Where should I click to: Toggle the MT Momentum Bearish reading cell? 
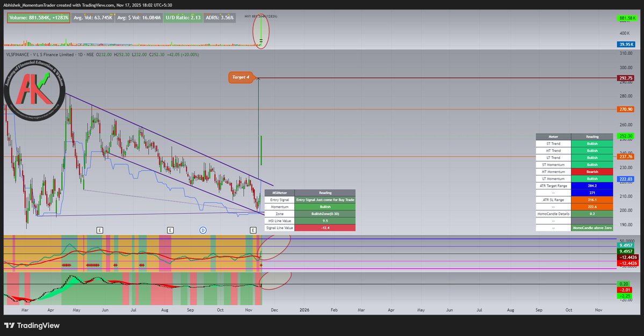coord(592,171)
